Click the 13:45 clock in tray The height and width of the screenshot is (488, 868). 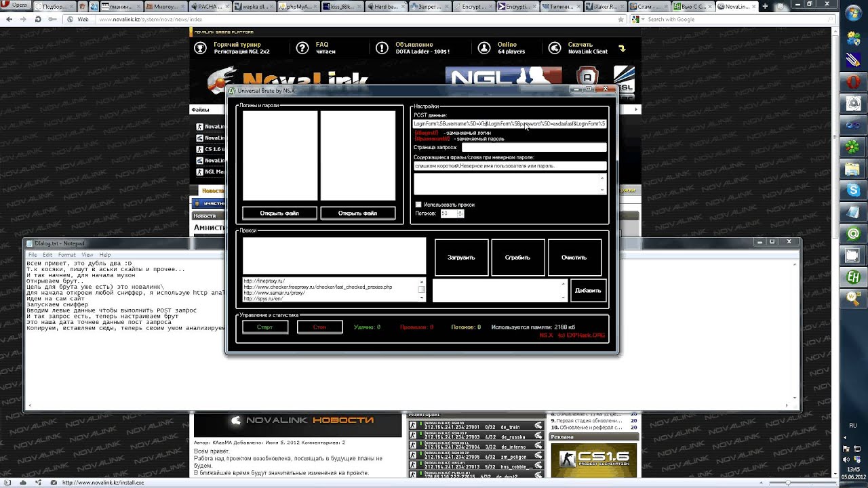[x=853, y=468]
